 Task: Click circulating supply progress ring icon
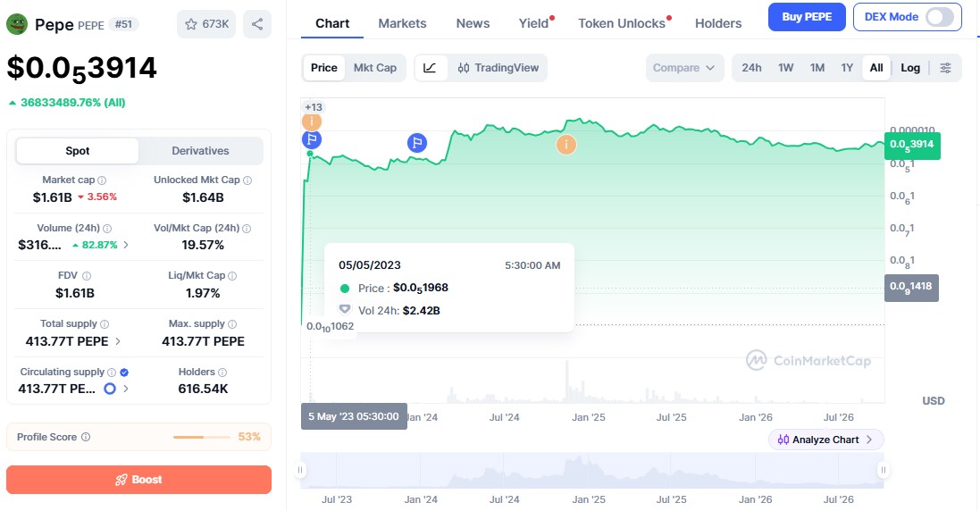[x=109, y=389]
